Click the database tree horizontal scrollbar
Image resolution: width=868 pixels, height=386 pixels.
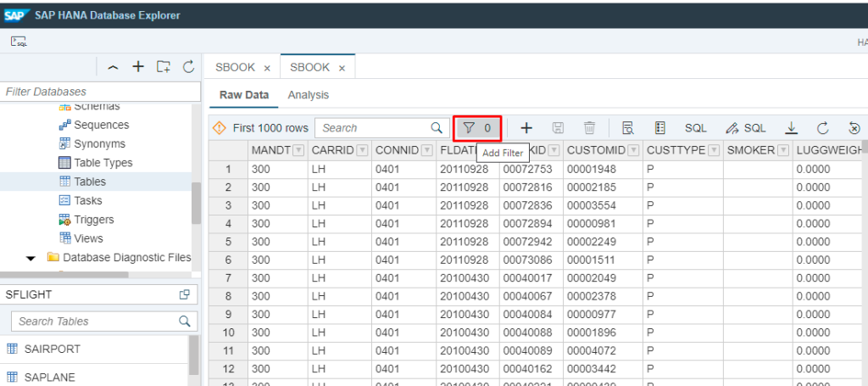click(64, 275)
